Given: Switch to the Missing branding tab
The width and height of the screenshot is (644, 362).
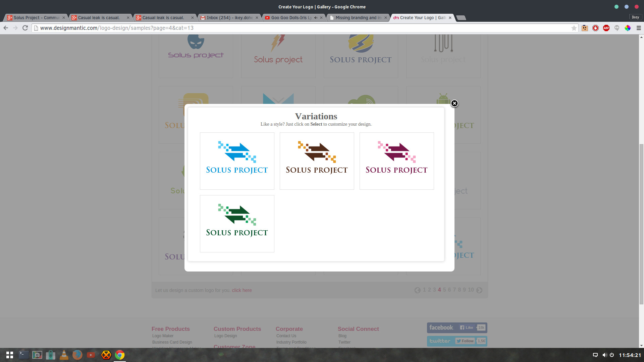Looking at the screenshot, I should 358,18.
